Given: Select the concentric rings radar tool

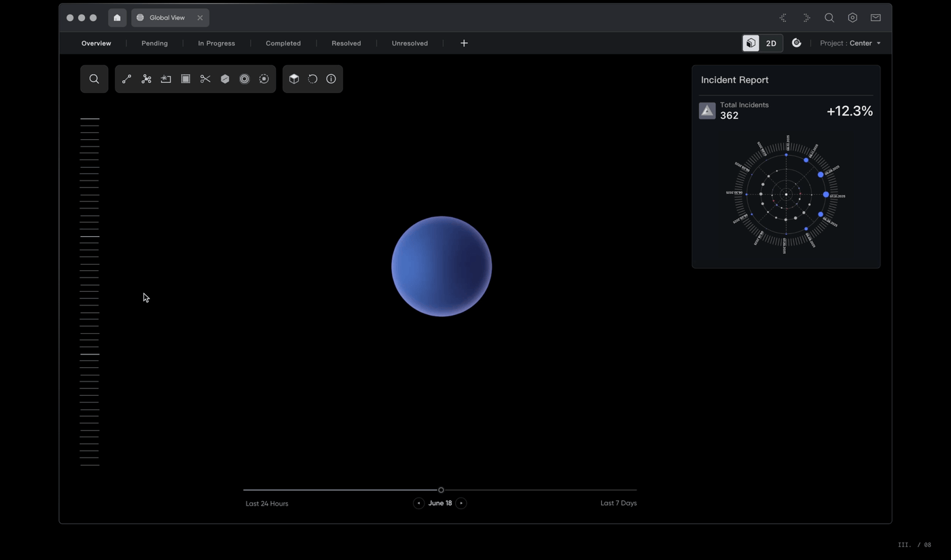Looking at the screenshot, I should tap(245, 79).
